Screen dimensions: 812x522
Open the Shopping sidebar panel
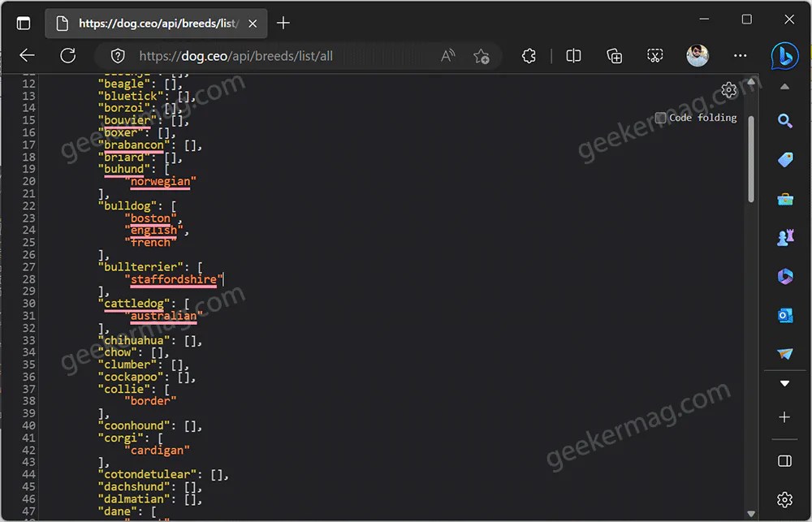[x=784, y=159]
